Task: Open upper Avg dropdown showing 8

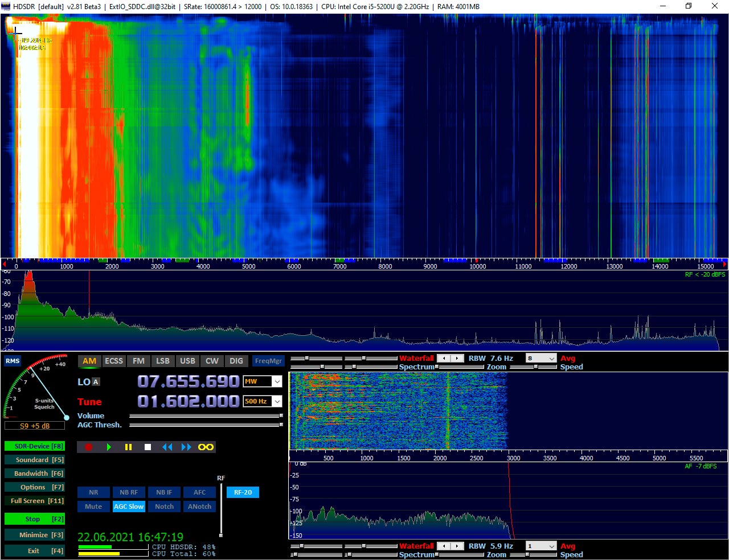Action: click(x=540, y=359)
